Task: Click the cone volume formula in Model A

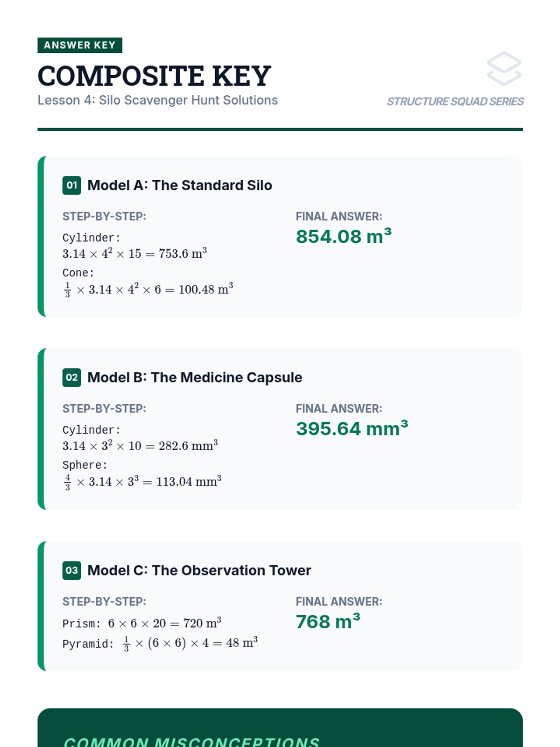Action: click(148, 289)
